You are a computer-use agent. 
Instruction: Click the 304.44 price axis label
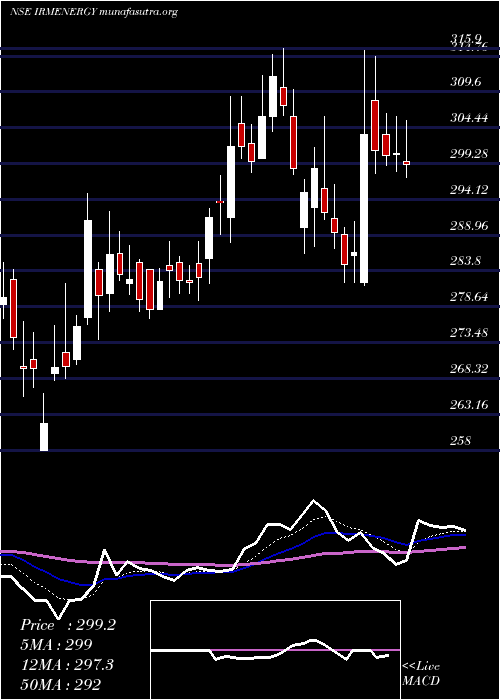[469, 118]
